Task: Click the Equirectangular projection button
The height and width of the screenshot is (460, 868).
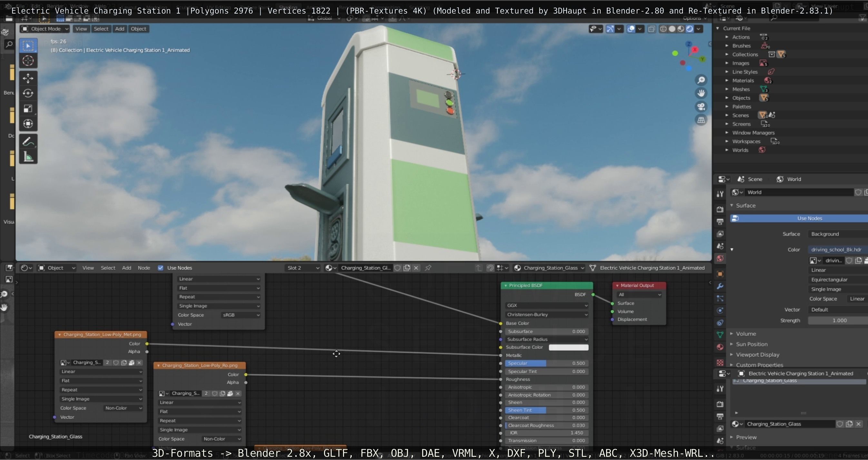Action: tap(838, 280)
